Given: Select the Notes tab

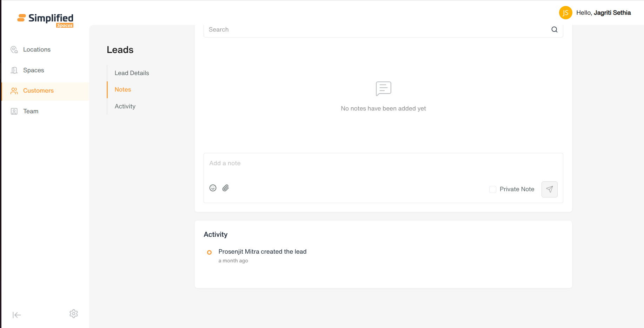Looking at the screenshot, I should pyautogui.click(x=123, y=89).
